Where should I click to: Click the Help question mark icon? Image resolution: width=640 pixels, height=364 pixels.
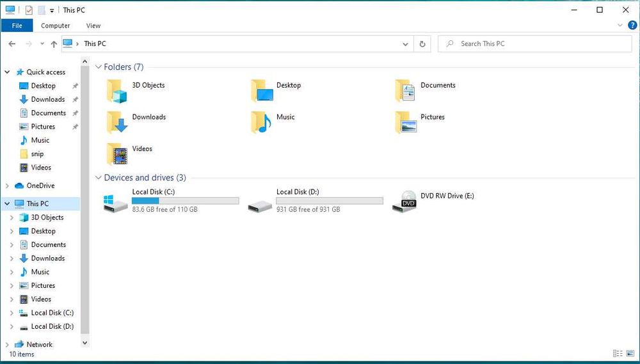[632, 25]
